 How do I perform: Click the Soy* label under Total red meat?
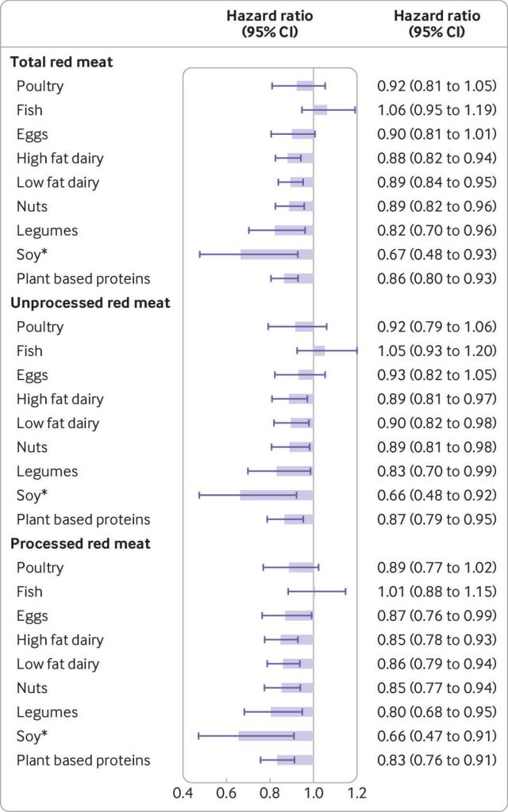(x=32, y=255)
